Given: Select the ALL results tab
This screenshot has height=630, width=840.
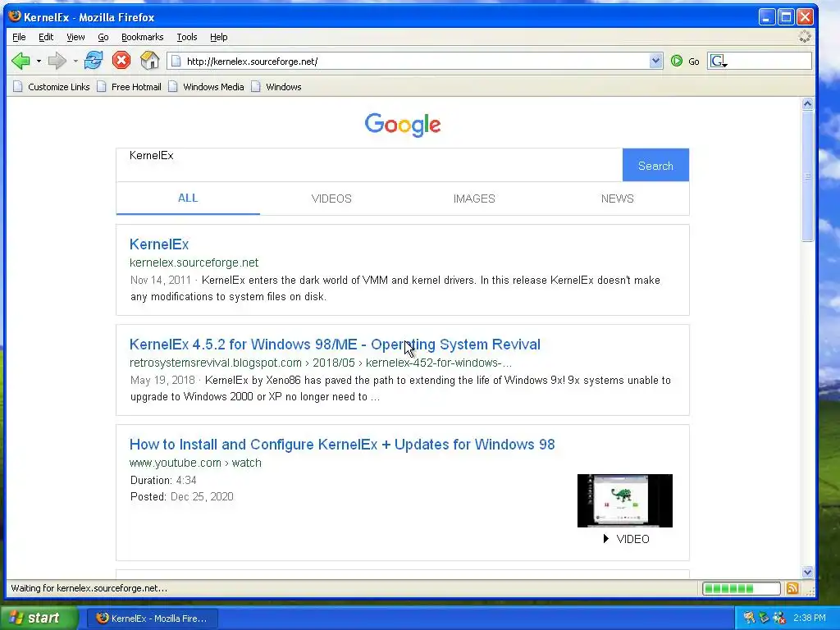Looking at the screenshot, I should pyautogui.click(x=188, y=199).
